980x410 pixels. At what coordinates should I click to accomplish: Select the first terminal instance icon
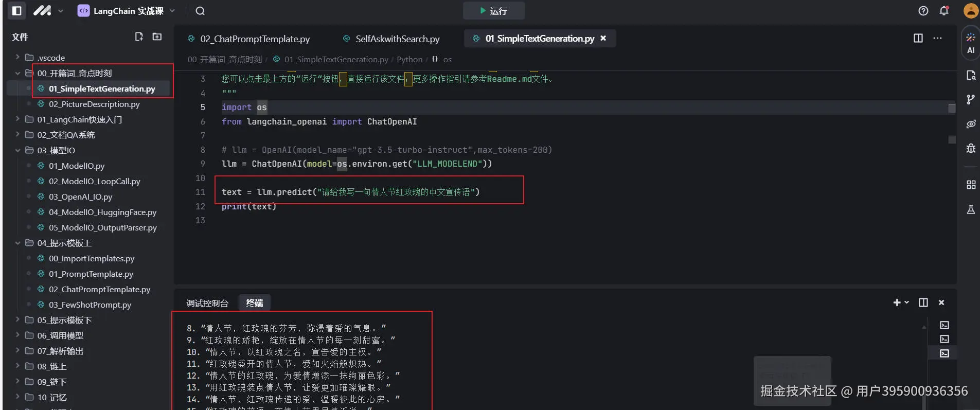tap(945, 325)
